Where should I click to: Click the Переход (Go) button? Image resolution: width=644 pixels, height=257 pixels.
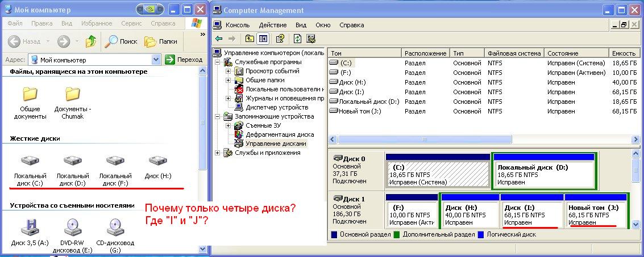pyautogui.click(x=184, y=60)
